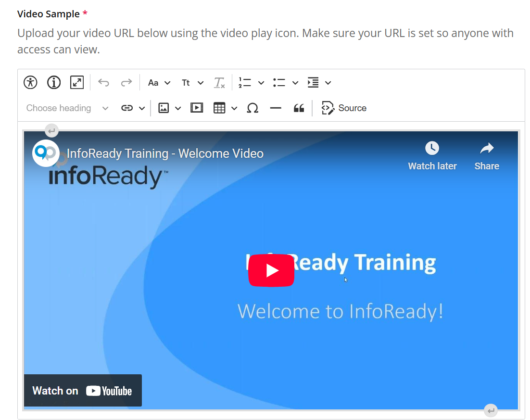Open the InfoReady channel avatar
Viewport: 530px width, 420px height.
46,153
